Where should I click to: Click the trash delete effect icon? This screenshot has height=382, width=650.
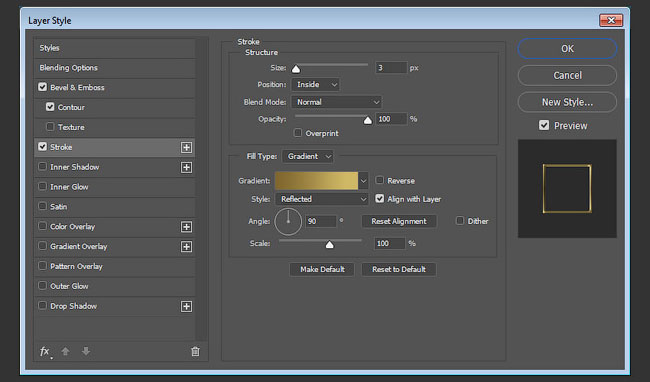[195, 351]
